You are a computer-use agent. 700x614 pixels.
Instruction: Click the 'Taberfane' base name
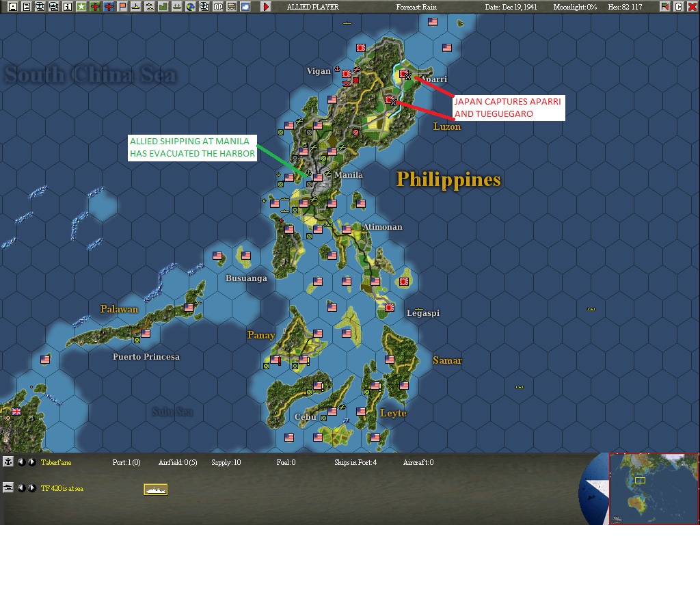pos(56,462)
